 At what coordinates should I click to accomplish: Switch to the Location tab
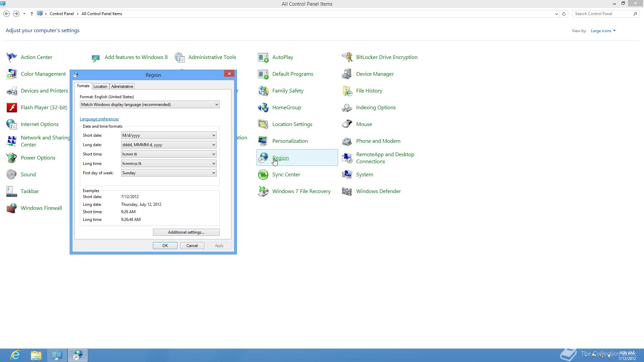100,86
